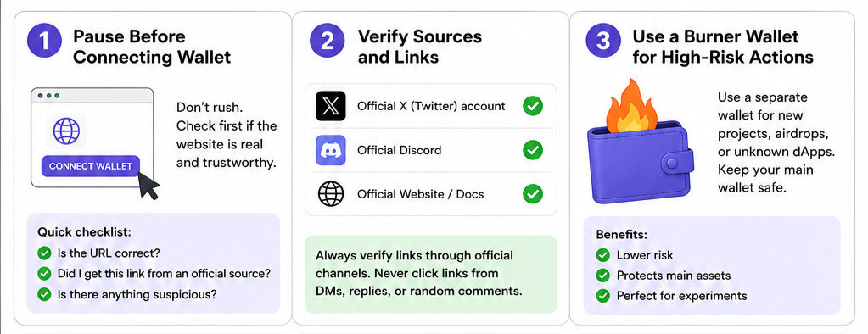Click the green check next to Official Website / Docs
Image resolution: width=868 pixels, height=334 pixels.
coord(533,194)
